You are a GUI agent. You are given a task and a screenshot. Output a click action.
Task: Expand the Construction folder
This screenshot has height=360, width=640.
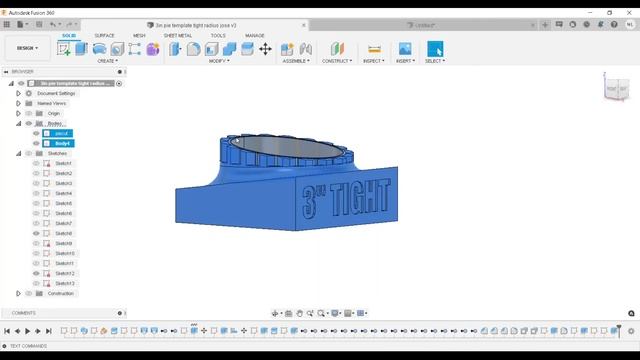(x=18, y=293)
